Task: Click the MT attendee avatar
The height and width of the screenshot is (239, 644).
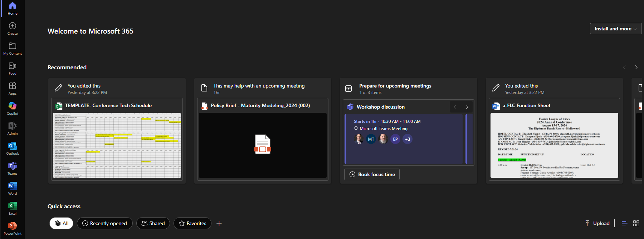Action: point(371,139)
